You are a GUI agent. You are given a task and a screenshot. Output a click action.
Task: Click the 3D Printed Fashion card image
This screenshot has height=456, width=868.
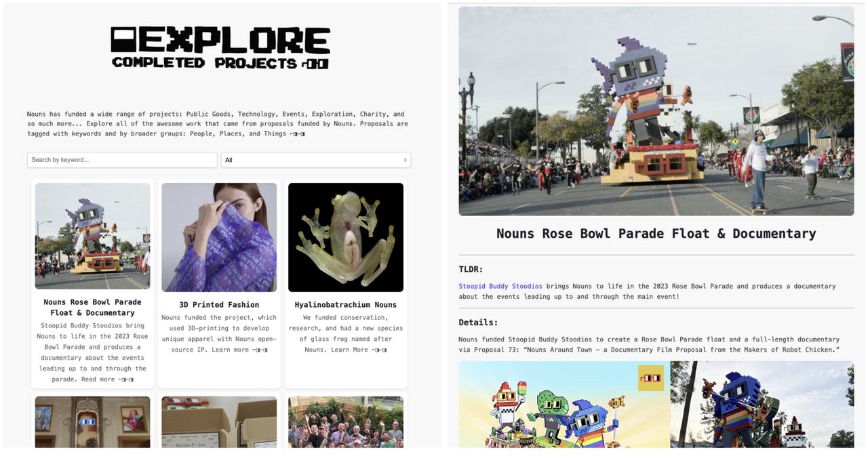[x=219, y=237]
